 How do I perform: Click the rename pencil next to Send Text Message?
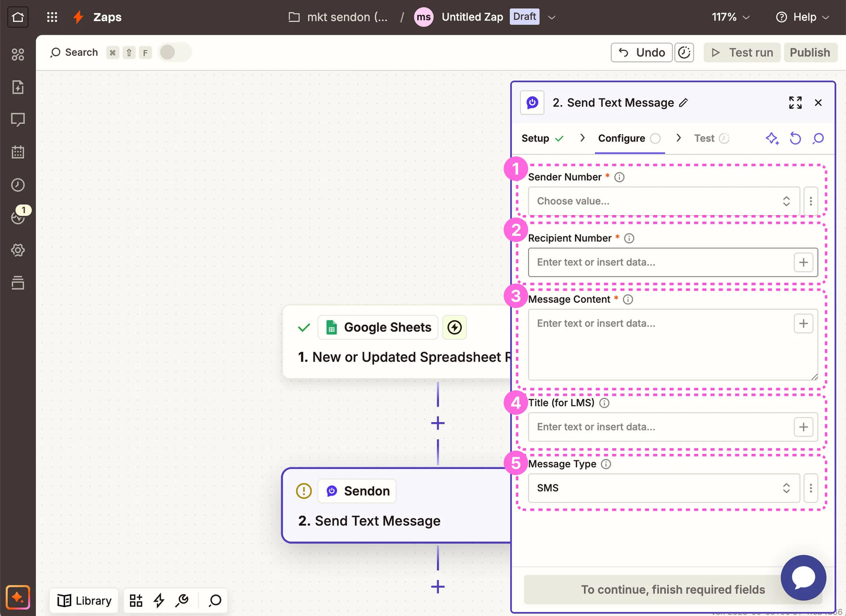point(683,103)
